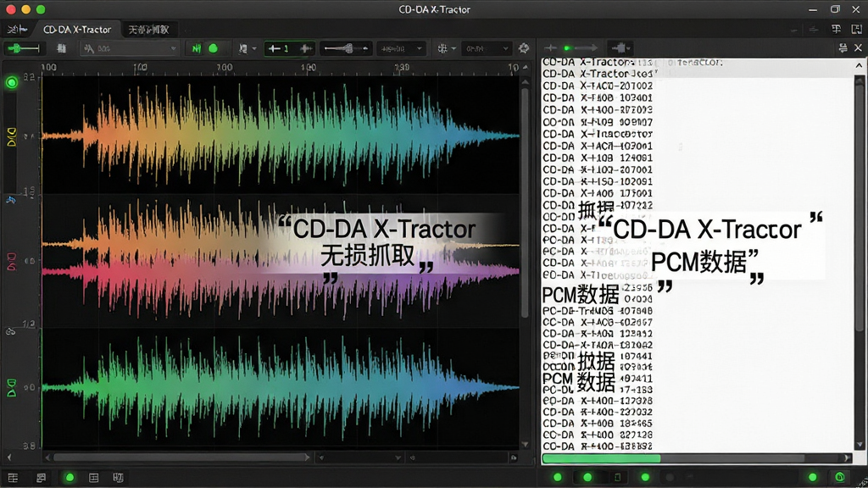Adjust the grey horizontal zoom slider in the toolbar
The width and height of the screenshot is (868, 488).
[x=346, y=48]
